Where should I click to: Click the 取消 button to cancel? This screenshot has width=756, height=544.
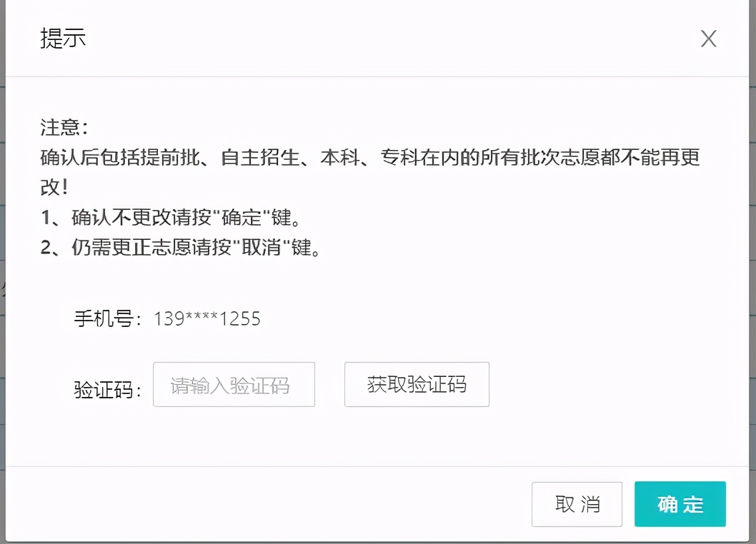point(577,504)
